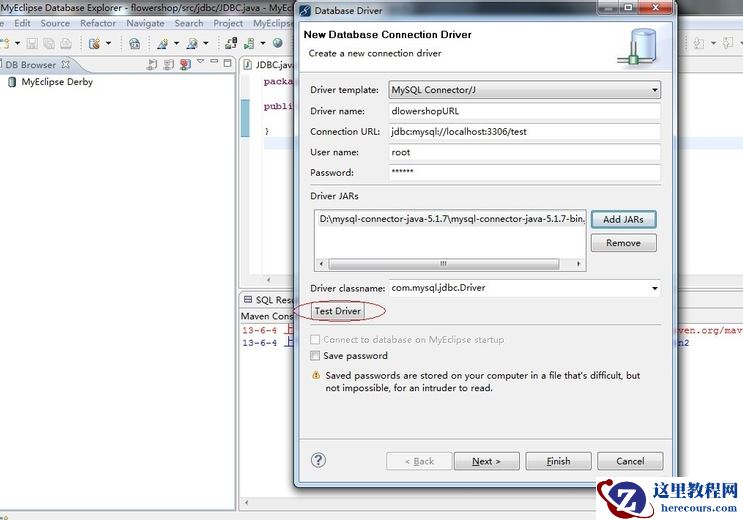Click the web browser globe toolbar icon
The width and height of the screenshot is (743, 520).
278,43
